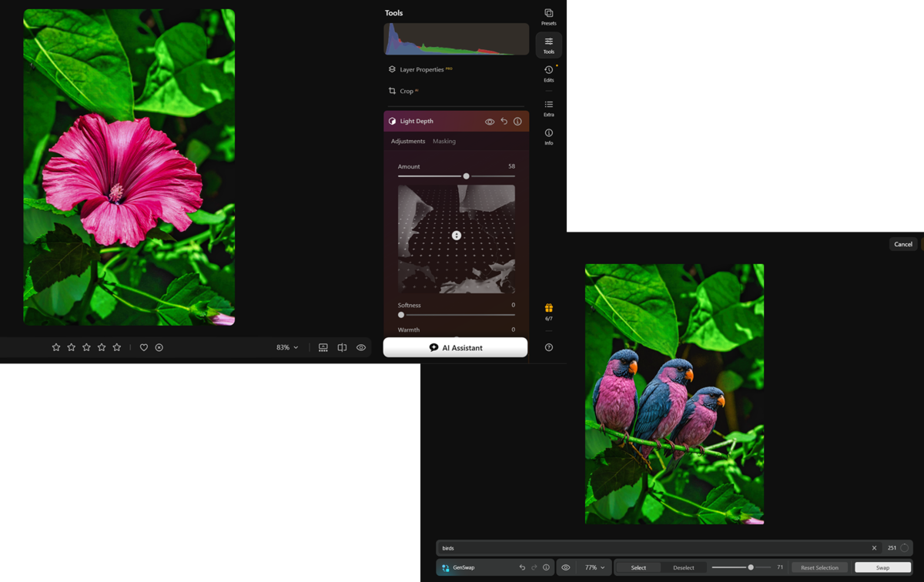Open the Extra panel in the sidebar

click(548, 109)
